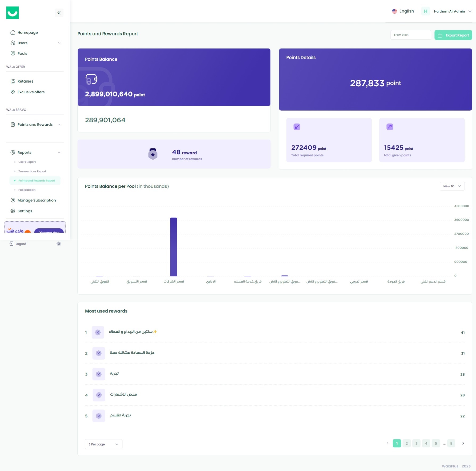The width and height of the screenshot is (476, 471).
Task: Select Points and Rewards Report sub-item
Action: click(35, 181)
